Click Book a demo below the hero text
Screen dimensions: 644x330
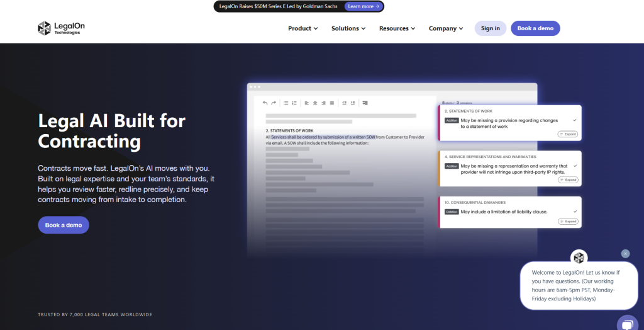(64, 225)
